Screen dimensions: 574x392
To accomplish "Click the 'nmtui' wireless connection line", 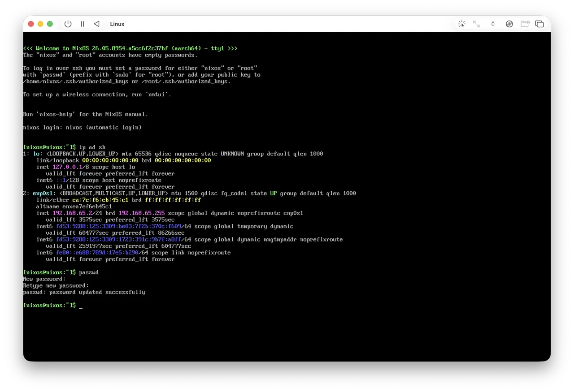I will coord(97,95).
